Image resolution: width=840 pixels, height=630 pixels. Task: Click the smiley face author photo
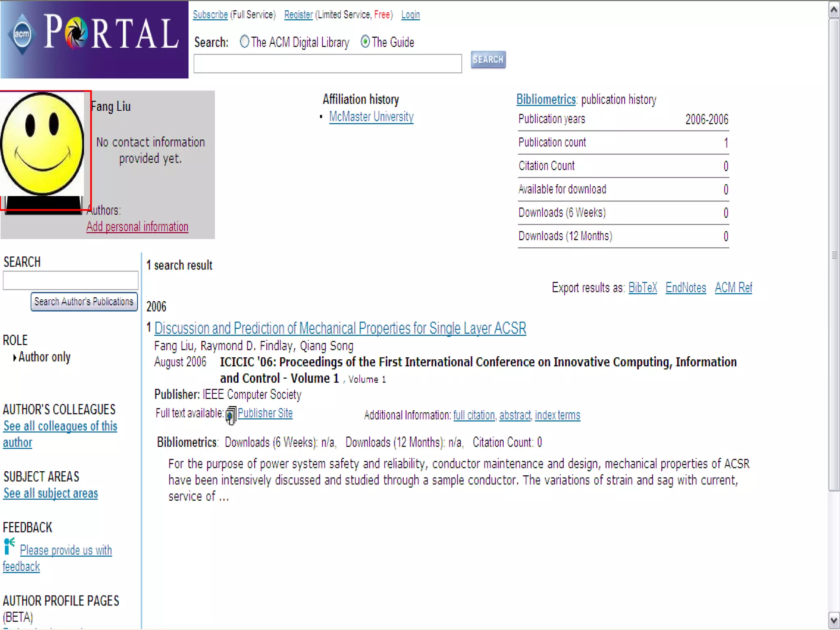42,144
